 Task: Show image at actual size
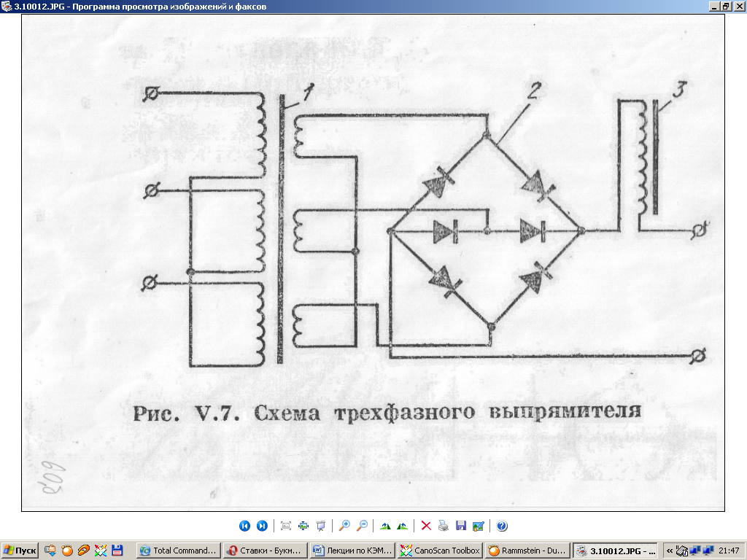coord(303,526)
